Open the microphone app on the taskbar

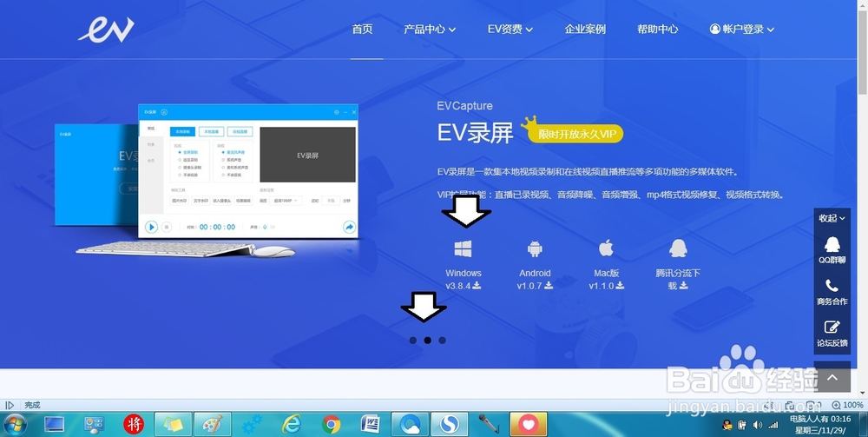489,425
